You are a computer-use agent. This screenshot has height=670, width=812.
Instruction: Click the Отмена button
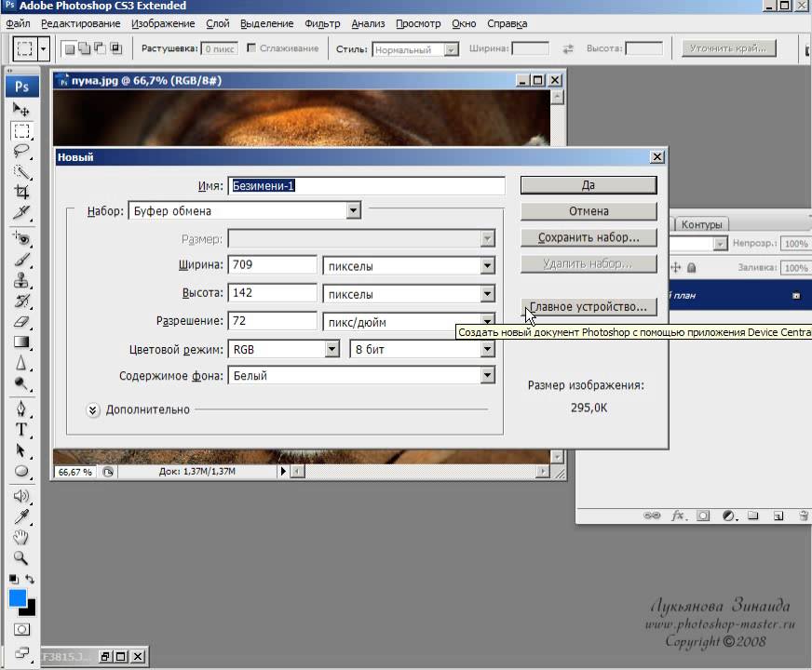[588, 211]
